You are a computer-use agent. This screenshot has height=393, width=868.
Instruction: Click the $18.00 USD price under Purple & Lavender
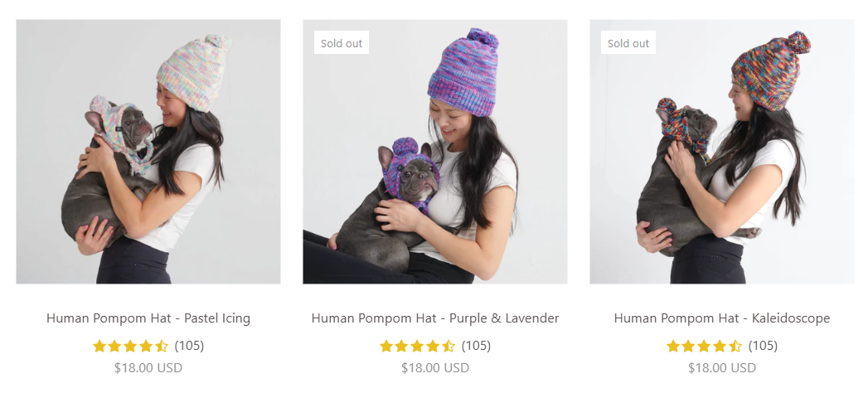[435, 367]
